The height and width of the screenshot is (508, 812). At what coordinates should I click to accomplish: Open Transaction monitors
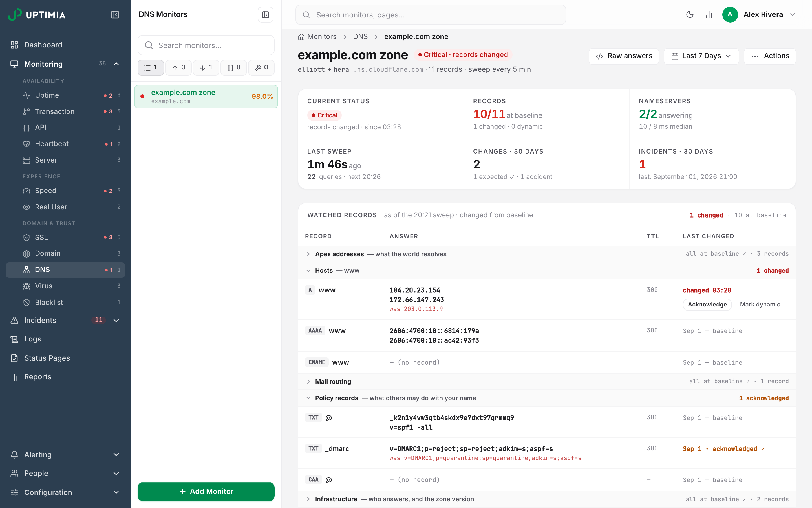65,111
